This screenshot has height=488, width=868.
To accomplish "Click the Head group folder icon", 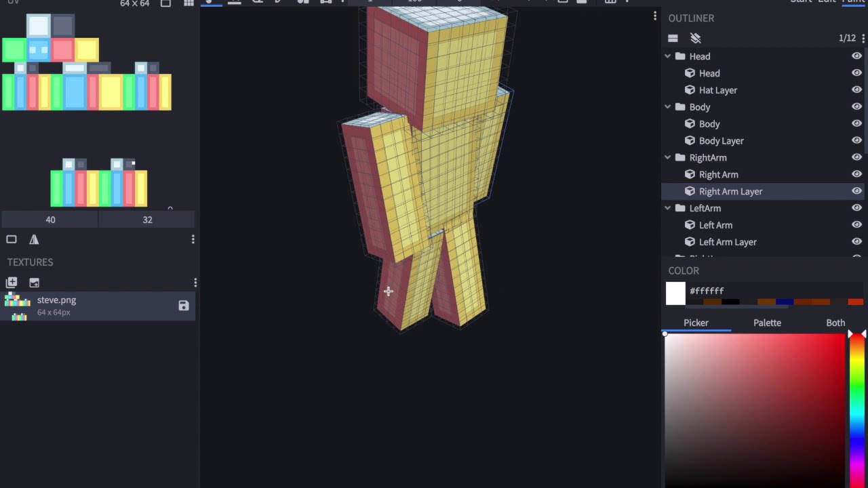I will coord(680,56).
